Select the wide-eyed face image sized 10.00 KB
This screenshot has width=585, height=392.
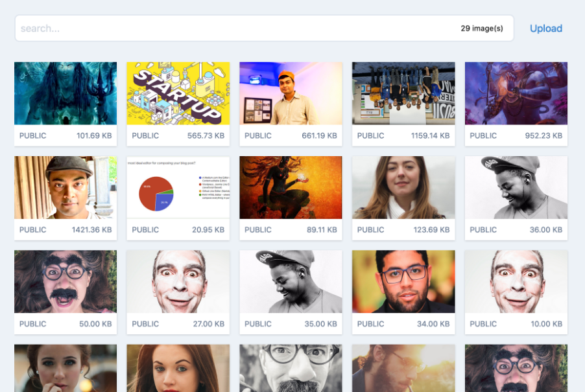coord(516,282)
